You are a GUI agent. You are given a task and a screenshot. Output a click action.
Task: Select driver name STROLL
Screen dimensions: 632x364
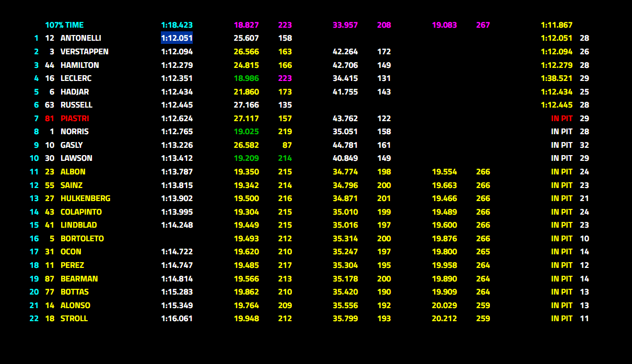(74, 319)
